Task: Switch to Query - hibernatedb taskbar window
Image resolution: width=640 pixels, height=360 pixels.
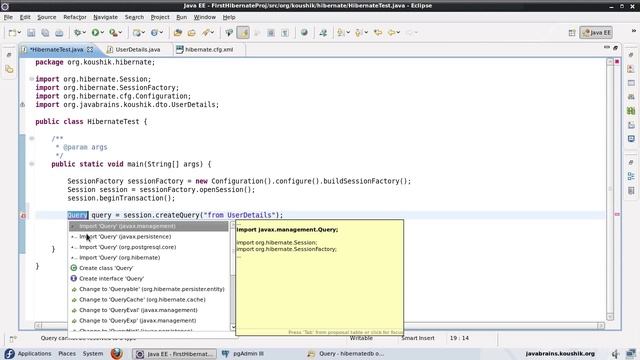Action: (x=345, y=354)
